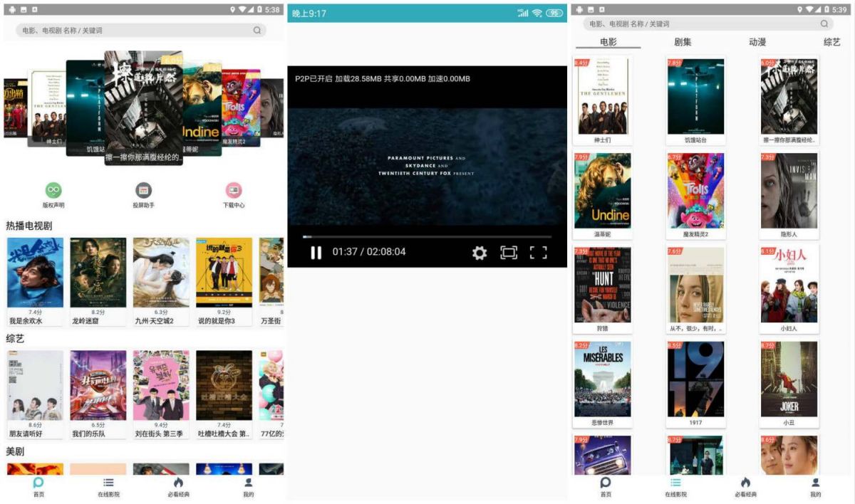Select 必看经典 in the home screen bottom bar
This screenshot has height=504, width=855.
tap(178, 487)
